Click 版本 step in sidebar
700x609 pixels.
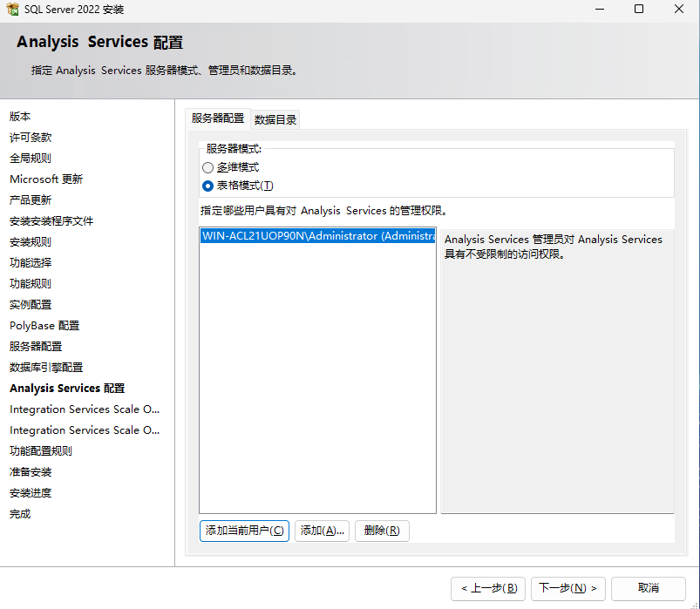click(20, 117)
